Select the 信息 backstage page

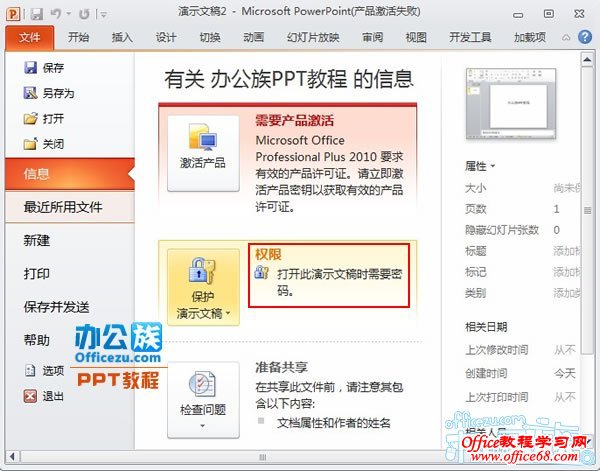(70, 174)
